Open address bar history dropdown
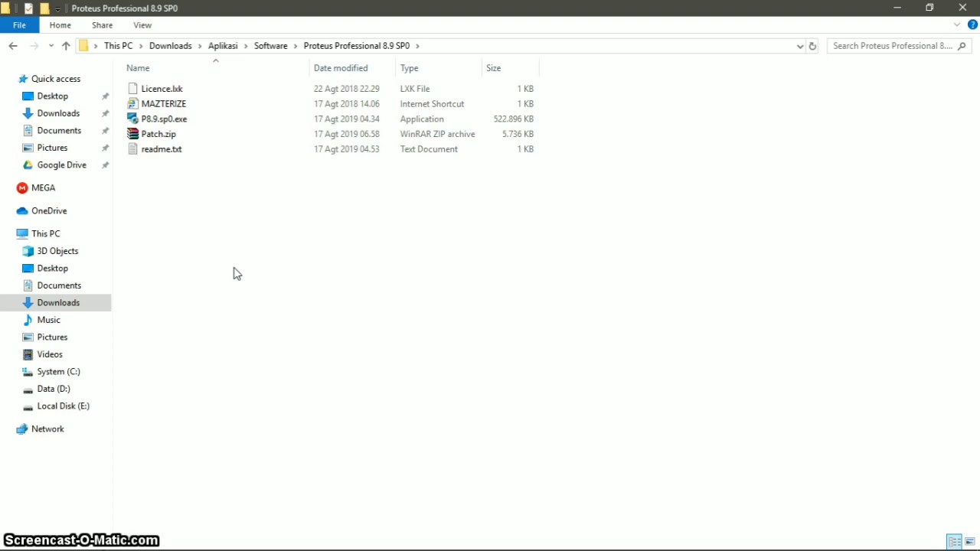 click(x=800, y=46)
